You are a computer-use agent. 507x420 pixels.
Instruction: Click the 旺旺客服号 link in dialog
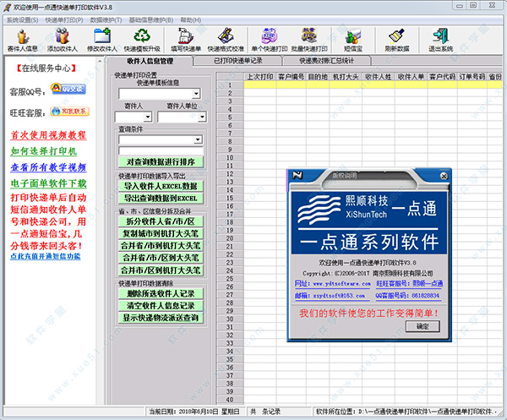click(409, 284)
